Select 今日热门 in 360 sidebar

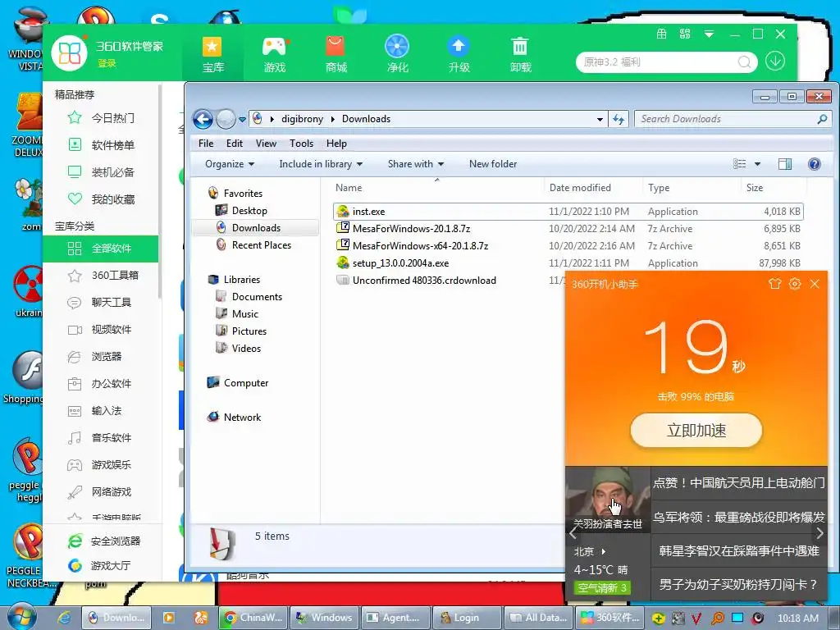(101, 118)
